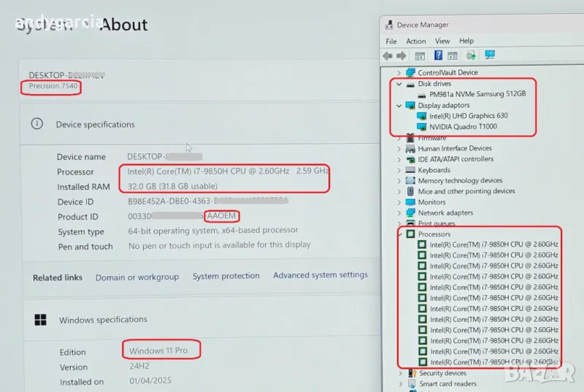Image resolution: width=584 pixels, height=392 pixels.
Task: Select PM981a NVMe Samsung 512GB drive
Action: click(477, 94)
